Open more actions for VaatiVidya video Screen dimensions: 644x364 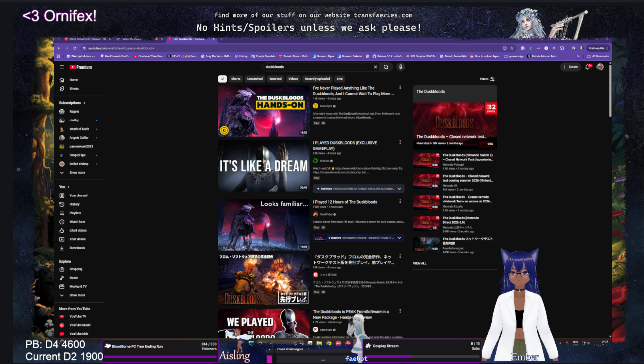point(400,202)
